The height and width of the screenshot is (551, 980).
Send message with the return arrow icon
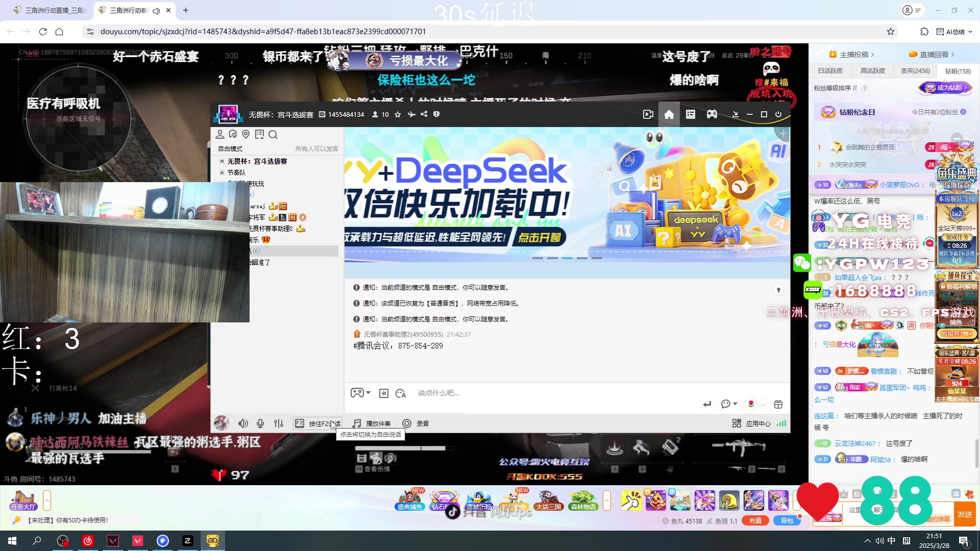click(x=707, y=404)
